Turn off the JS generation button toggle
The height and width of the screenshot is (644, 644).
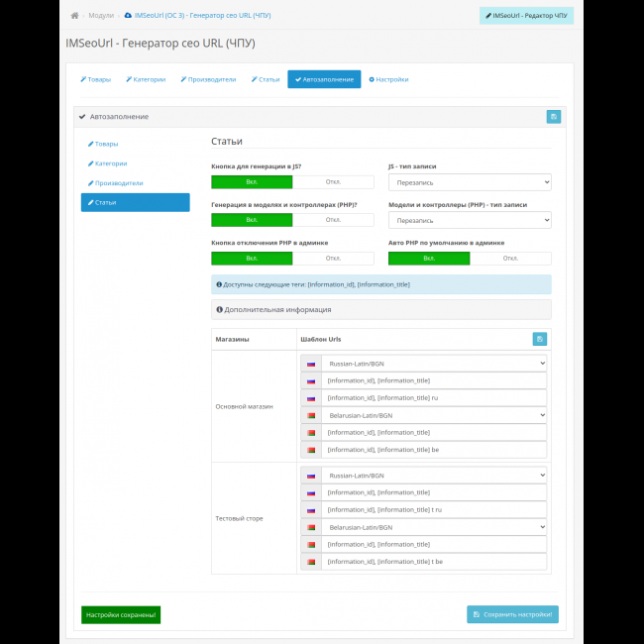point(333,181)
